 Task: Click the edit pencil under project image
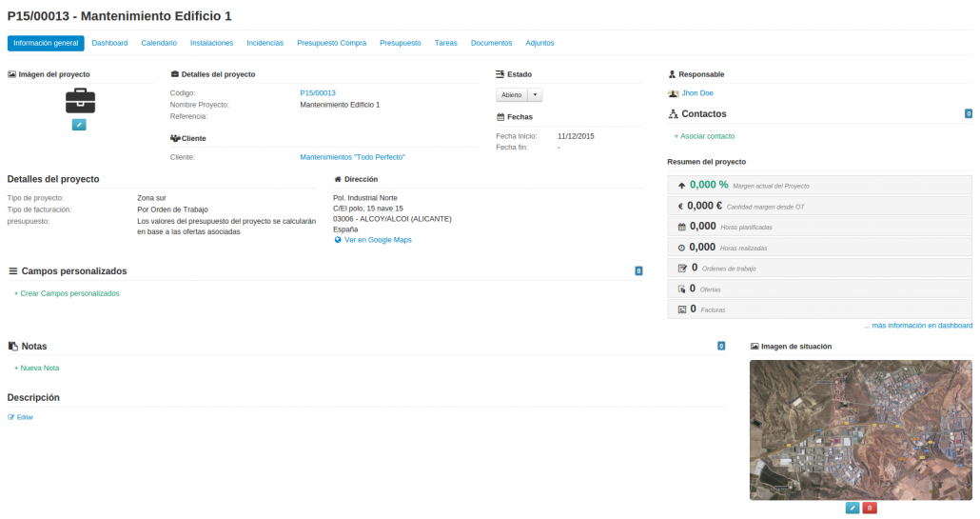pos(79,125)
